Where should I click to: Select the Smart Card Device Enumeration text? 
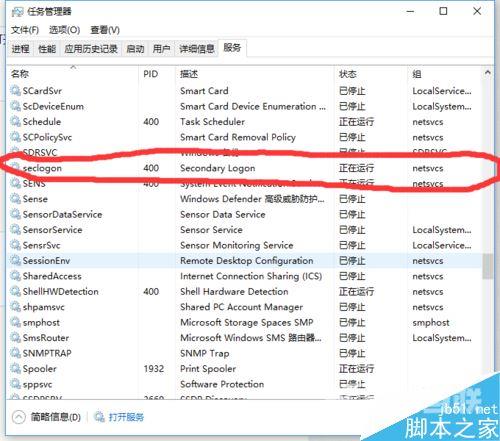[253, 106]
